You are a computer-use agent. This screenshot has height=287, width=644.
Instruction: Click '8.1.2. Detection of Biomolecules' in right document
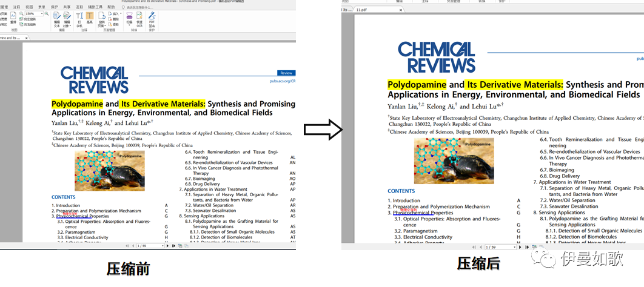click(581, 237)
